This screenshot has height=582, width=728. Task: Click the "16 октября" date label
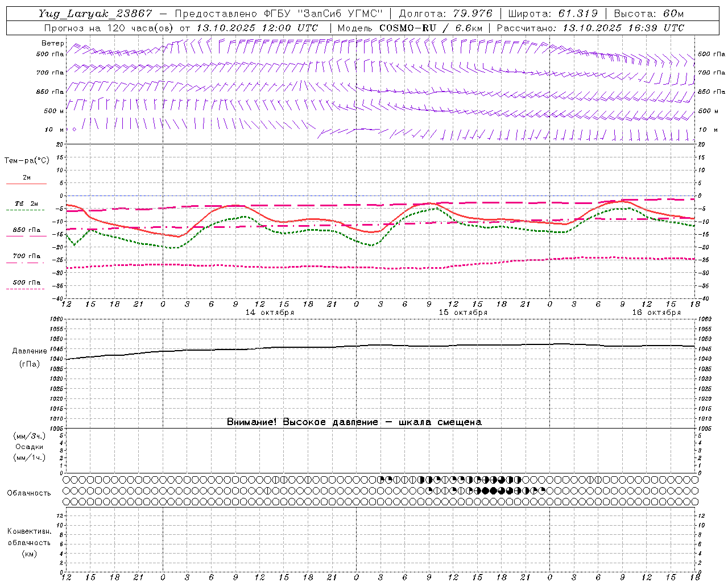pyautogui.click(x=656, y=313)
